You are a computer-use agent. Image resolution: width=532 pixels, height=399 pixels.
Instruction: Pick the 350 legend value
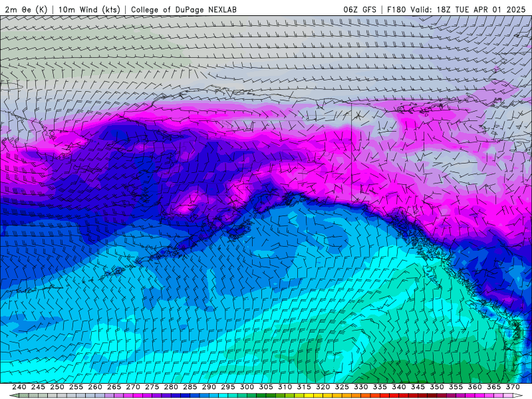pyautogui.click(x=437, y=387)
